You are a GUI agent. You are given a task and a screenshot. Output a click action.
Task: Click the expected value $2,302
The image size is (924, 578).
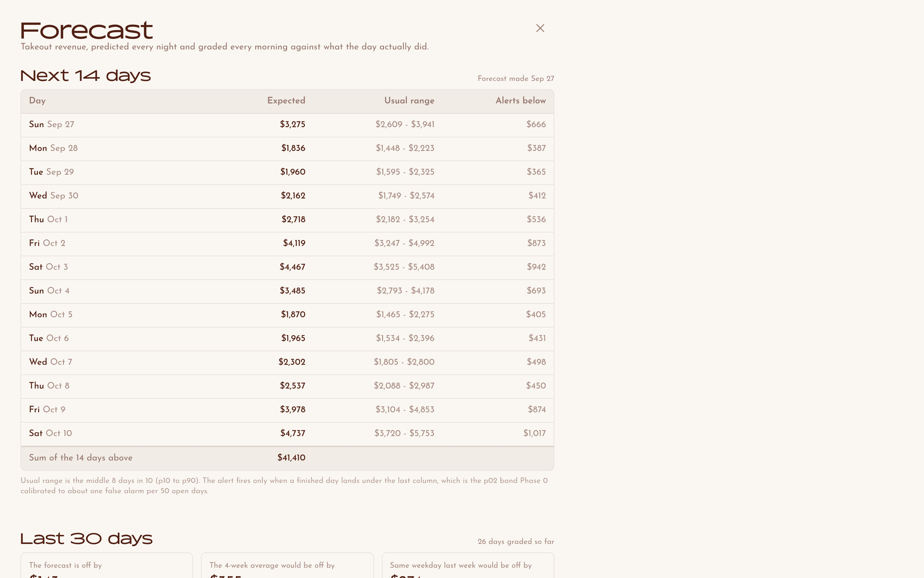click(x=292, y=362)
